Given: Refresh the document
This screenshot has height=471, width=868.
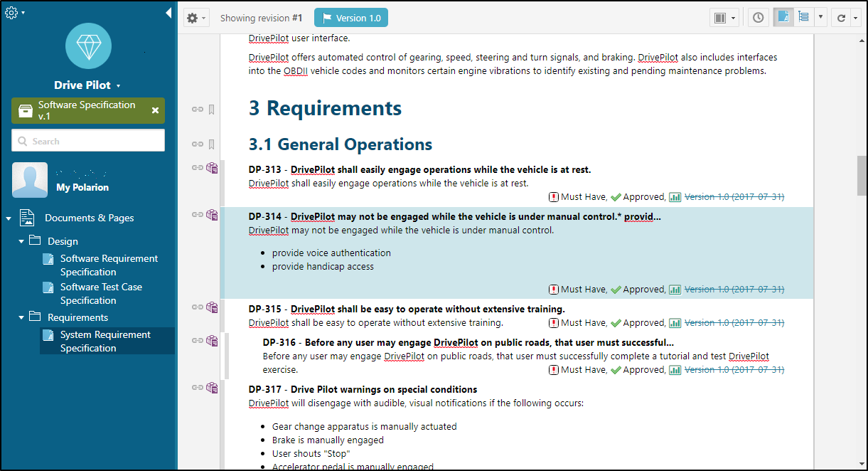Looking at the screenshot, I should [x=840, y=18].
